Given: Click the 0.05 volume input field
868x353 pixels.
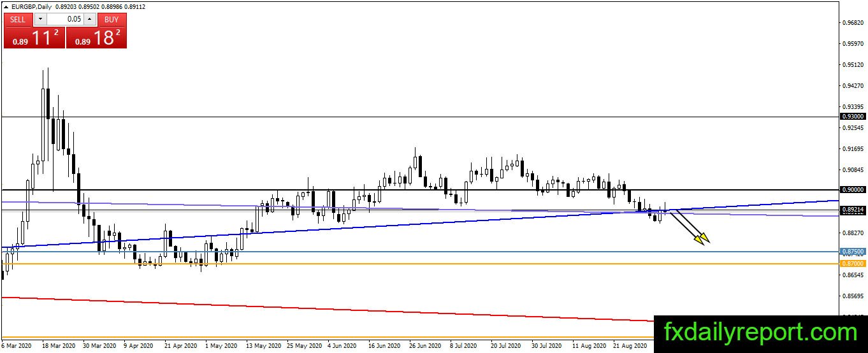Looking at the screenshot, I should click(65, 20).
